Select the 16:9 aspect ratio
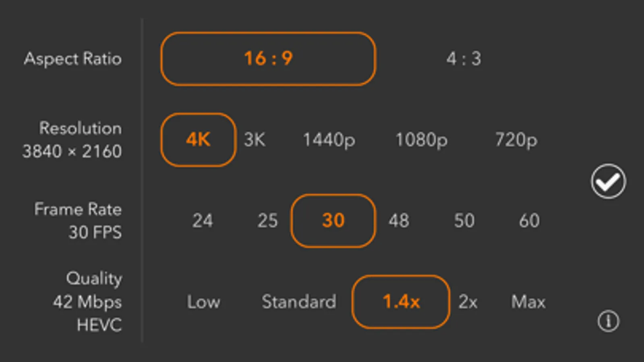This screenshot has width=644, height=362. (268, 59)
